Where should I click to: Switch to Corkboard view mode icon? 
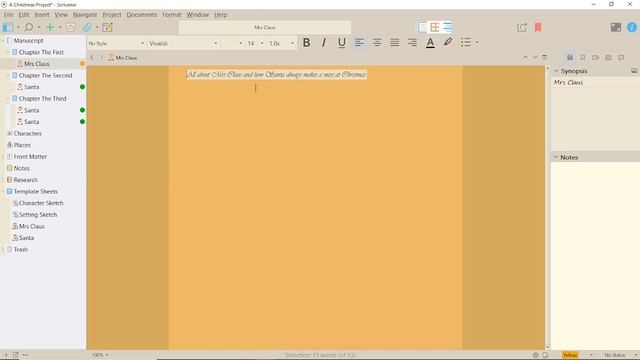coord(435,27)
